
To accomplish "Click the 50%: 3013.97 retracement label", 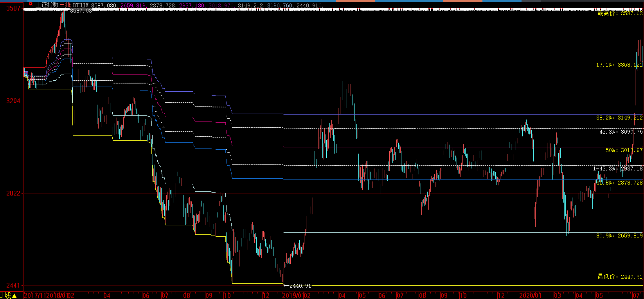I will click(624, 150).
